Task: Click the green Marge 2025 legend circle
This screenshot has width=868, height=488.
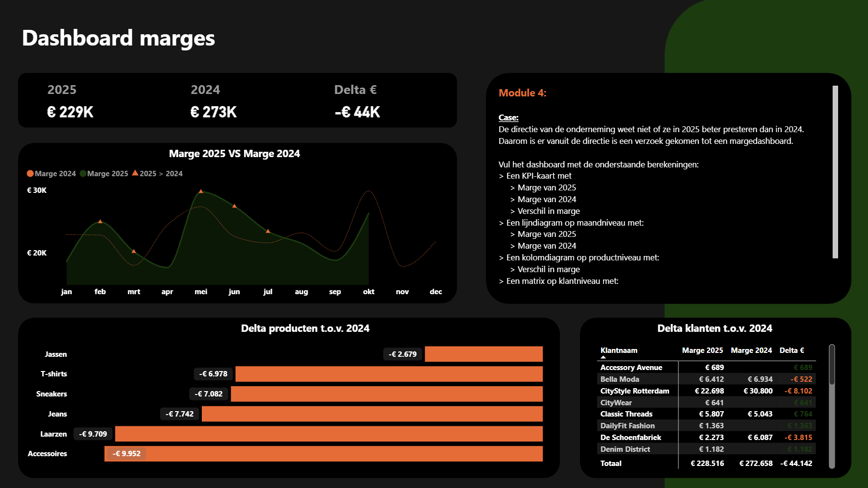Action: point(83,174)
